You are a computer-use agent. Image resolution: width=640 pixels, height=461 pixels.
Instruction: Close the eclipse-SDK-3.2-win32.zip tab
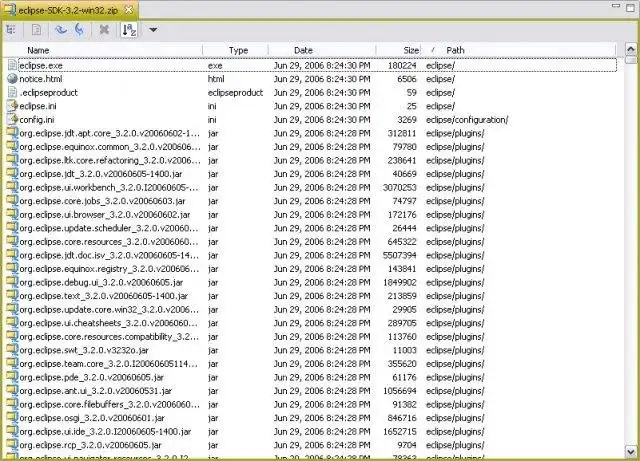(x=129, y=10)
